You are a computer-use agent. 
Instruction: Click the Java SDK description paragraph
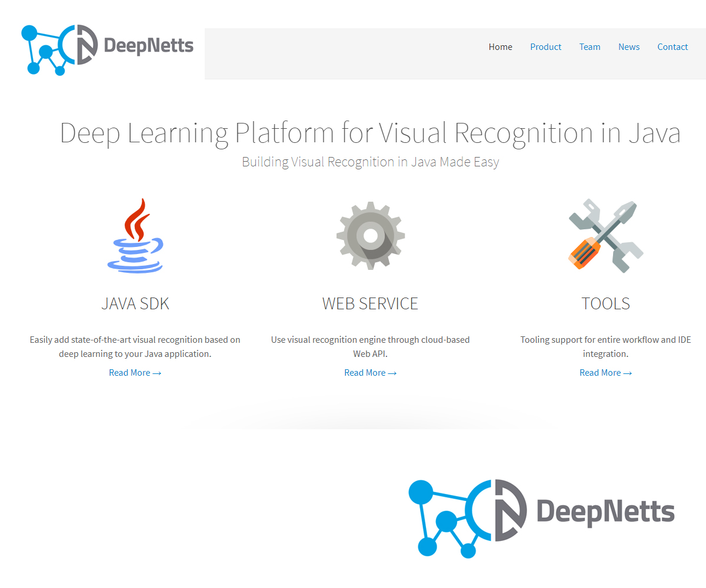tap(135, 347)
